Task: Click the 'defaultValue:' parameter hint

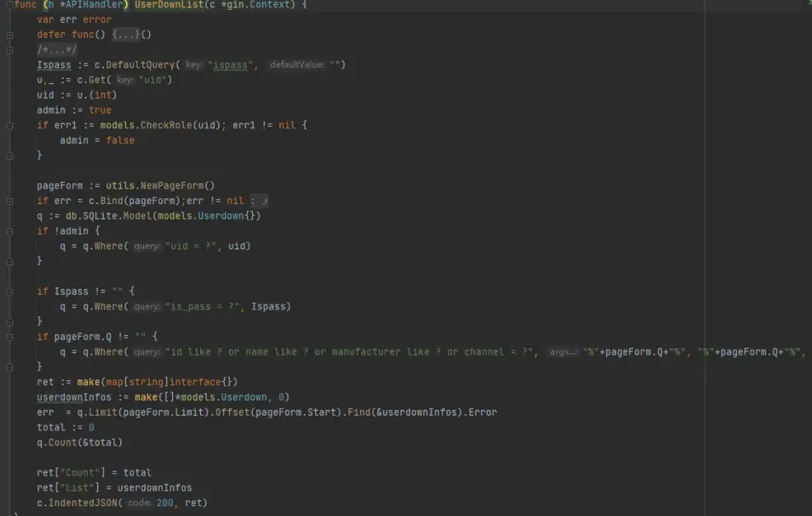Action: pos(296,65)
